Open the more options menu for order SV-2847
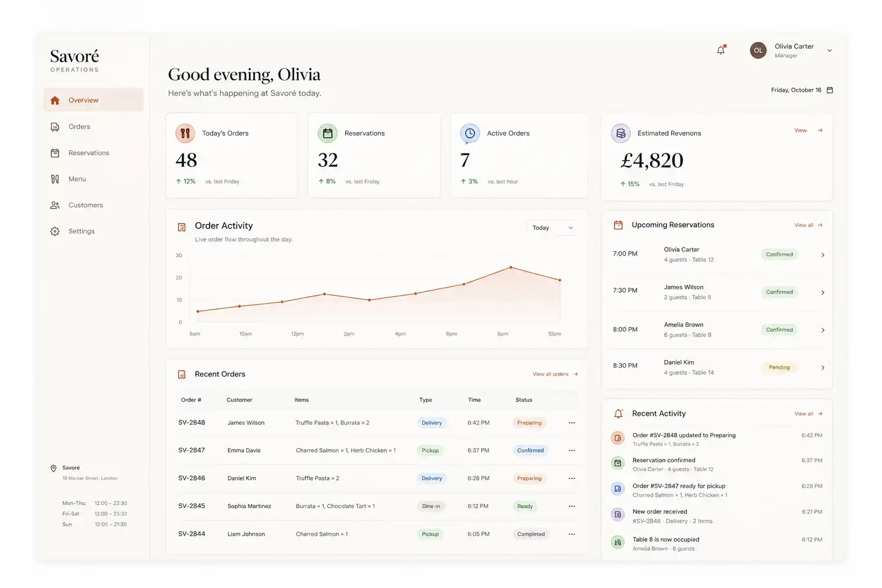882x588 pixels. 572,451
